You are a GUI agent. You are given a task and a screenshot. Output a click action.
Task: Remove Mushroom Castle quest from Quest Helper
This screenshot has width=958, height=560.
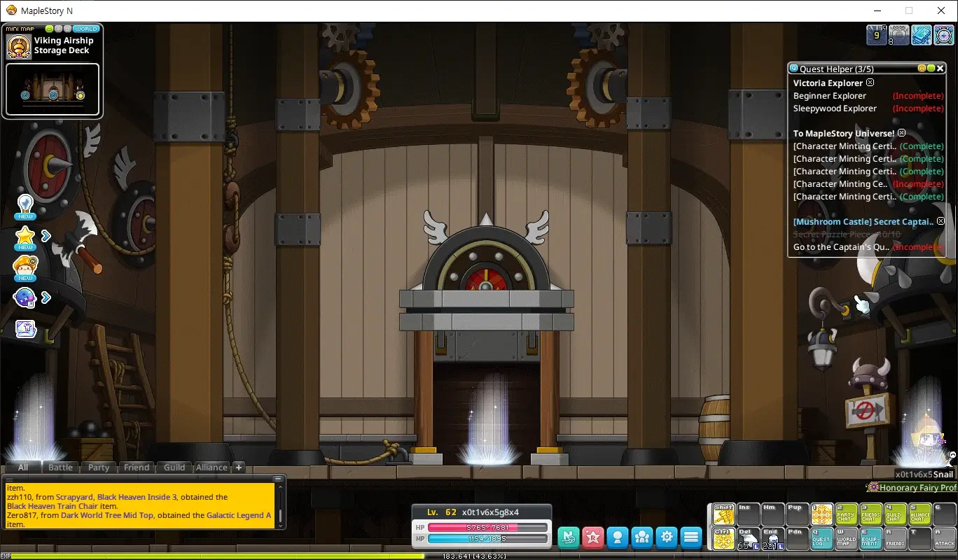tap(940, 221)
